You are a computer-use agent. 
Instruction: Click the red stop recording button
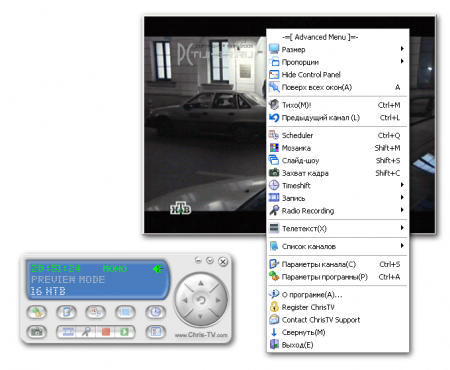pos(106,332)
